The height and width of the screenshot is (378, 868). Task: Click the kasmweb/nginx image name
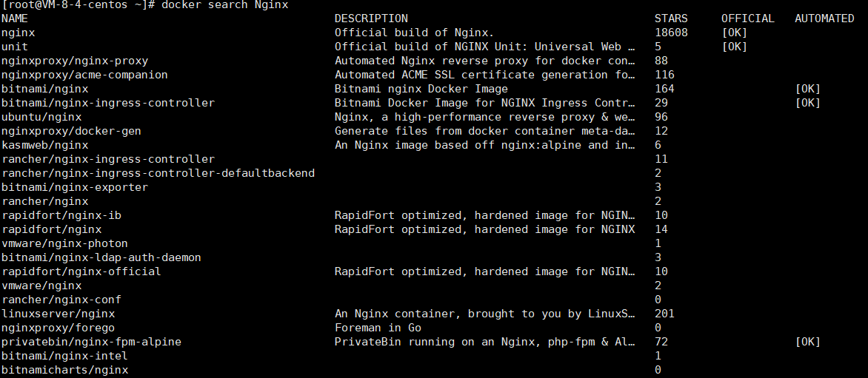pos(44,145)
